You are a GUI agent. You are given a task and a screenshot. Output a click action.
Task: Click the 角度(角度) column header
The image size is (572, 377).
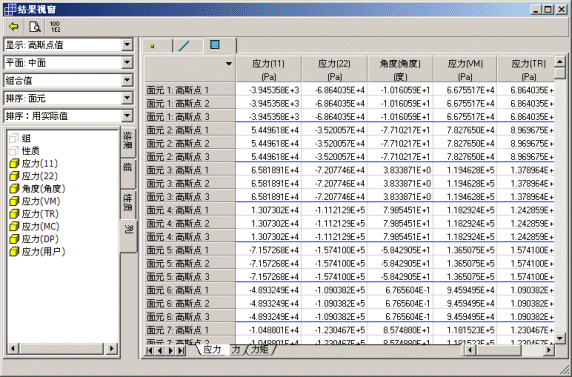point(400,69)
